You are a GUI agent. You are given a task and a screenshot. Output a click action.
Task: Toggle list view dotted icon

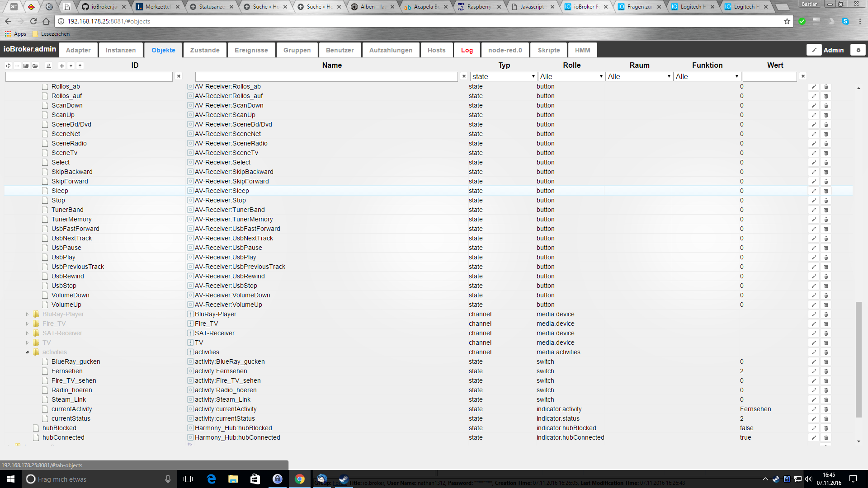(x=17, y=66)
